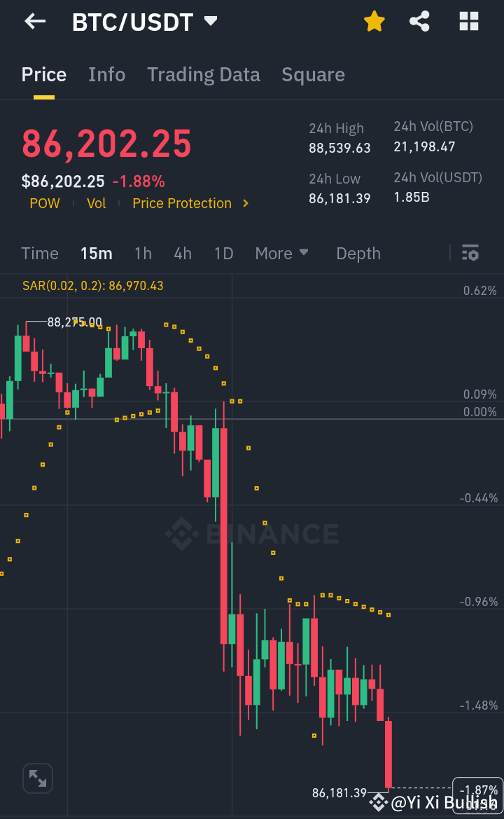Viewport: 504px width, 819px height.
Task: Expand the More timeframes dropdown
Action: 282,253
